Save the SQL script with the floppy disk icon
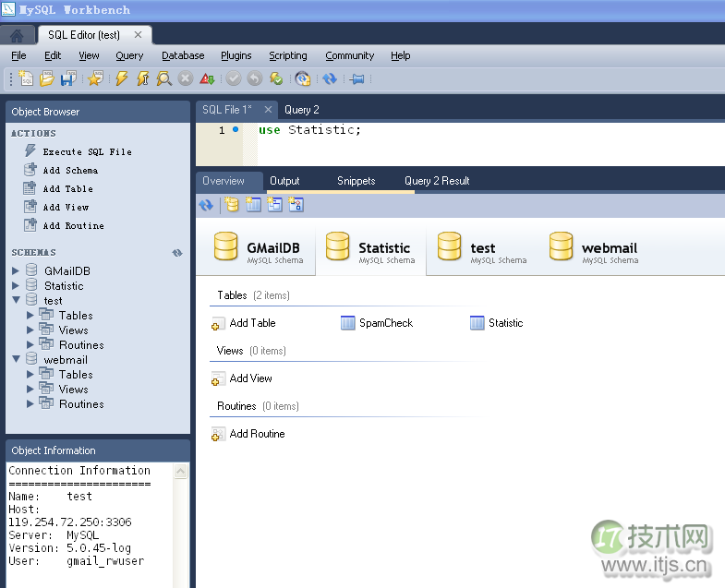The image size is (725, 588). click(66, 79)
